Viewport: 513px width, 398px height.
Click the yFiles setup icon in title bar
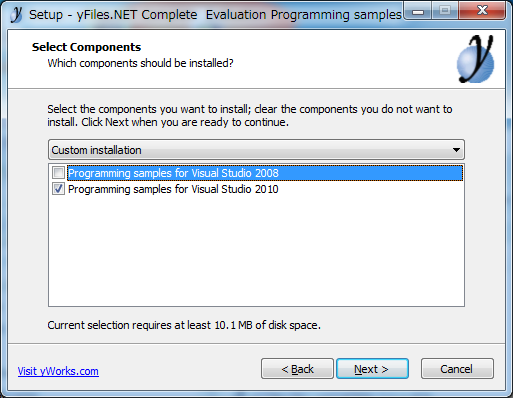(x=16, y=14)
